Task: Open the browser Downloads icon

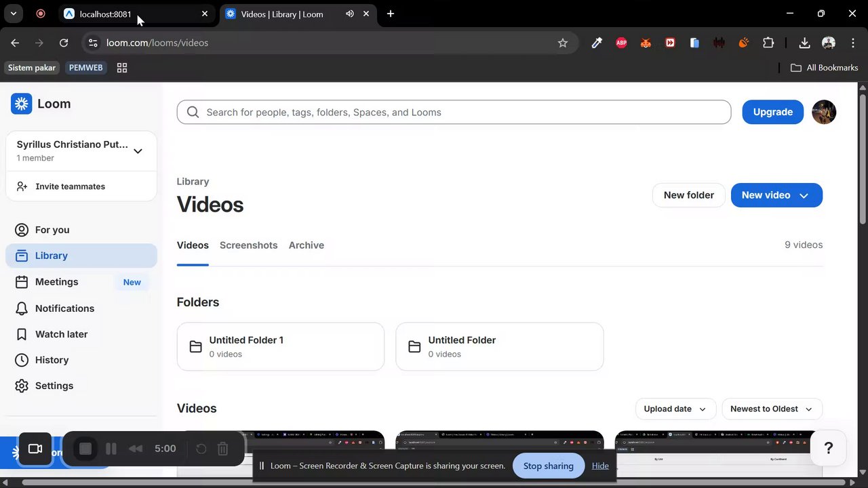Action: (804, 43)
